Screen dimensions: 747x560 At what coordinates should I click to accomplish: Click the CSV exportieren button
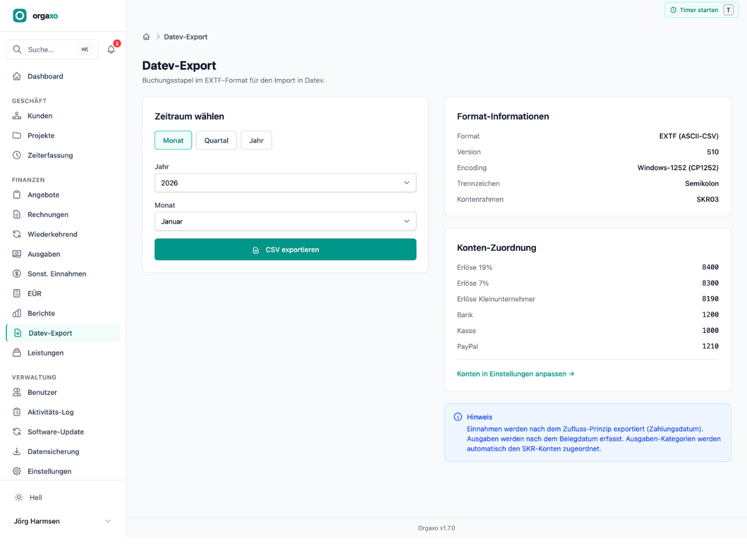click(x=285, y=250)
